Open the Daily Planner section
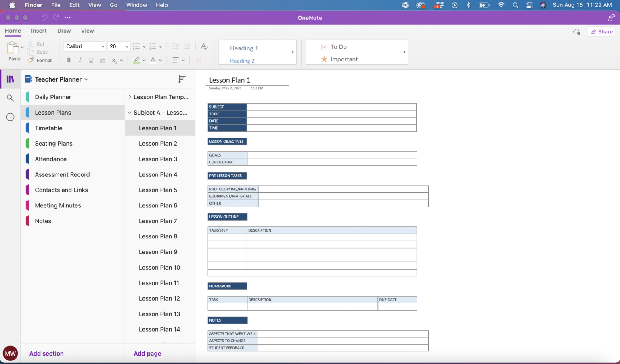Screen dimensions: 620x364 click(x=73, y=97)
